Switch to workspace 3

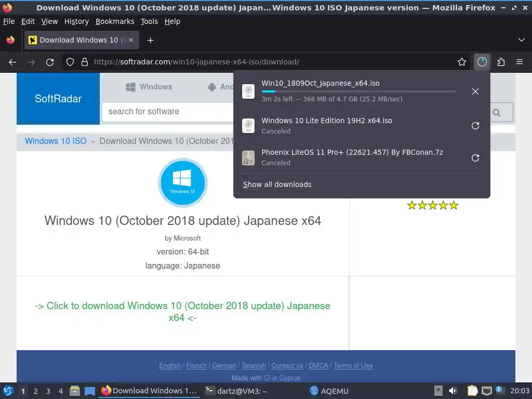[x=48, y=391]
